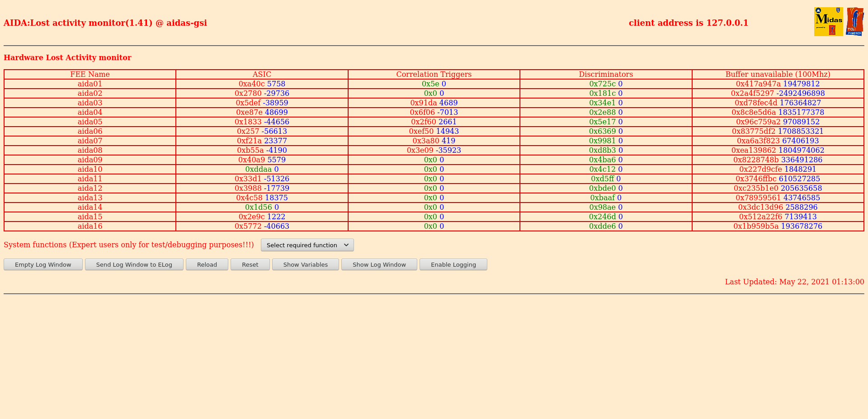Select the aida08 ASIC value 0xb55a
The width and height of the screenshot is (868, 419).
click(250, 150)
